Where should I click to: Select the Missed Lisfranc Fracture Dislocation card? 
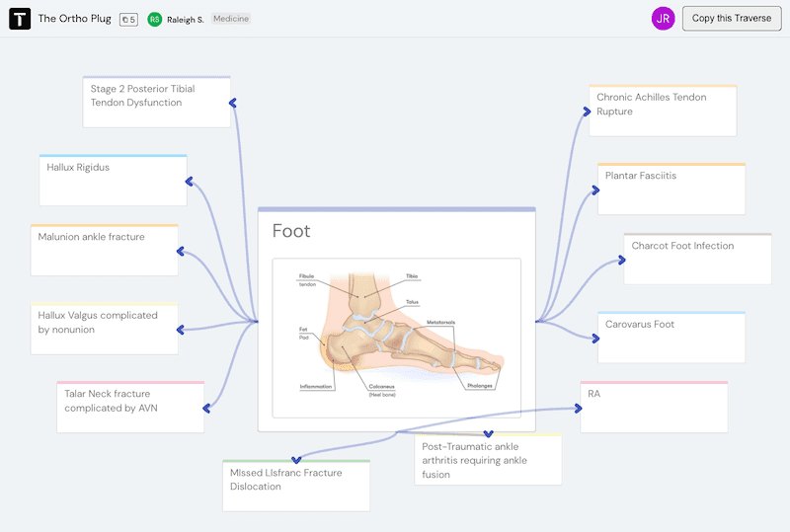(x=295, y=485)
